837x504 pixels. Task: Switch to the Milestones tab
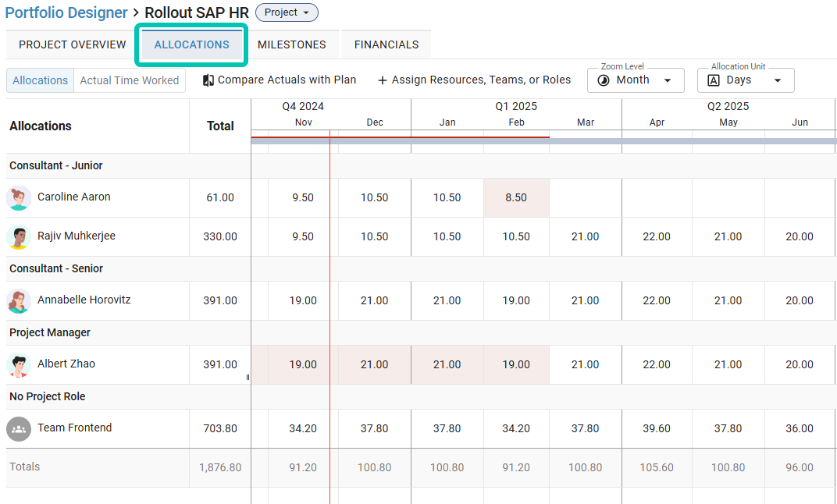pyautogui.click(x=291, y=44)
